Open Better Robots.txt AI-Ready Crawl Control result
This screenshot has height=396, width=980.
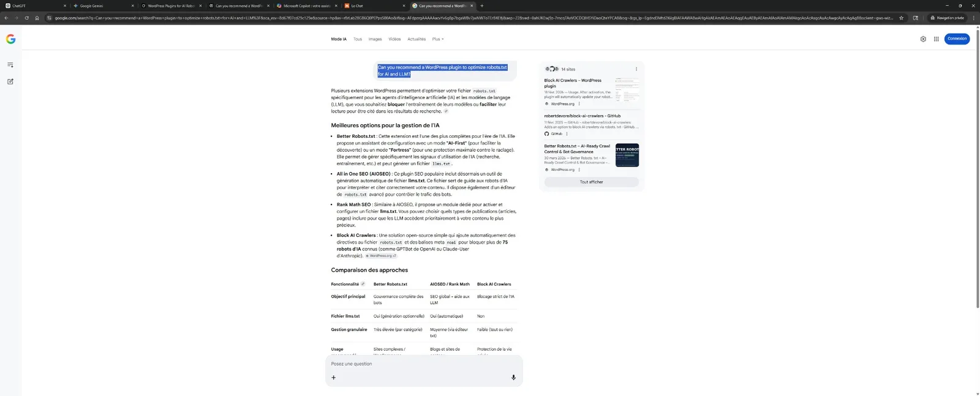point(577,149)
